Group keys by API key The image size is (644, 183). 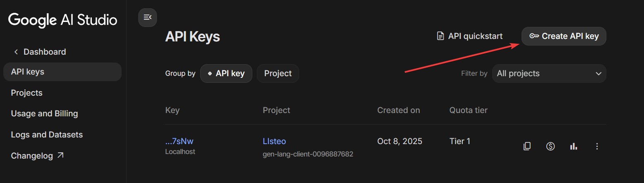click(x=226, y=74)
